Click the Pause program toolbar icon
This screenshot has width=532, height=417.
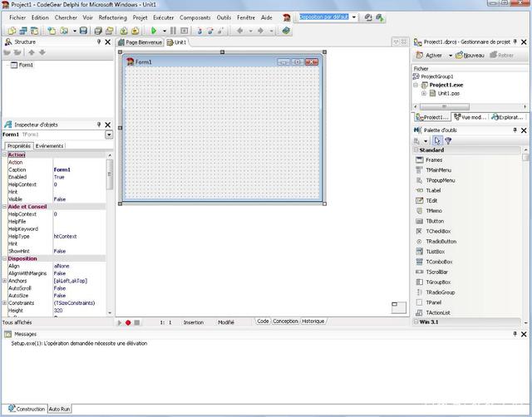click(173, 31)
